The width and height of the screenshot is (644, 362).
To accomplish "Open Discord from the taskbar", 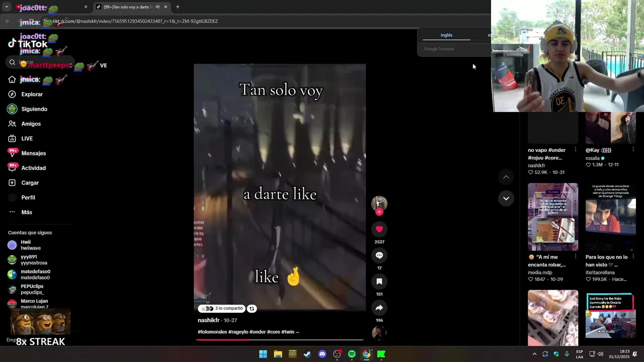I will point(323,354).
